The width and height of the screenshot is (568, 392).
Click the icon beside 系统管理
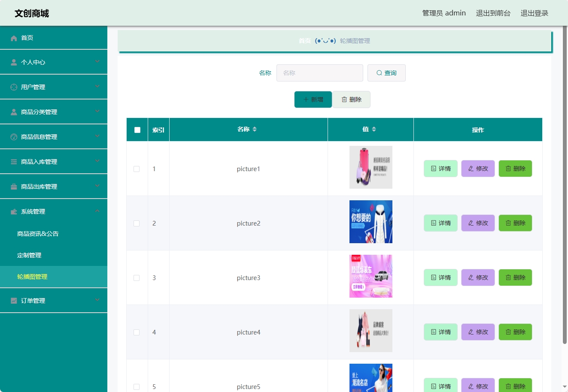click(14, 212)
